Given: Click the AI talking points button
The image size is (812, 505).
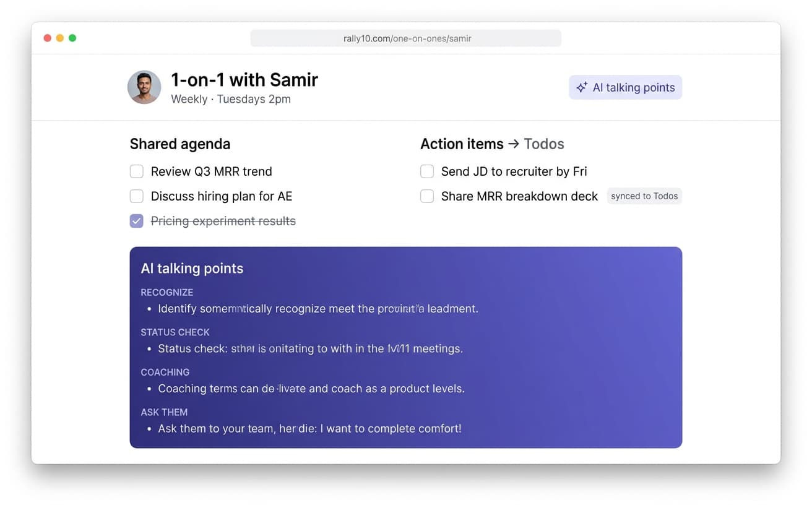Looking at the screenshot, I should point(625,87).
